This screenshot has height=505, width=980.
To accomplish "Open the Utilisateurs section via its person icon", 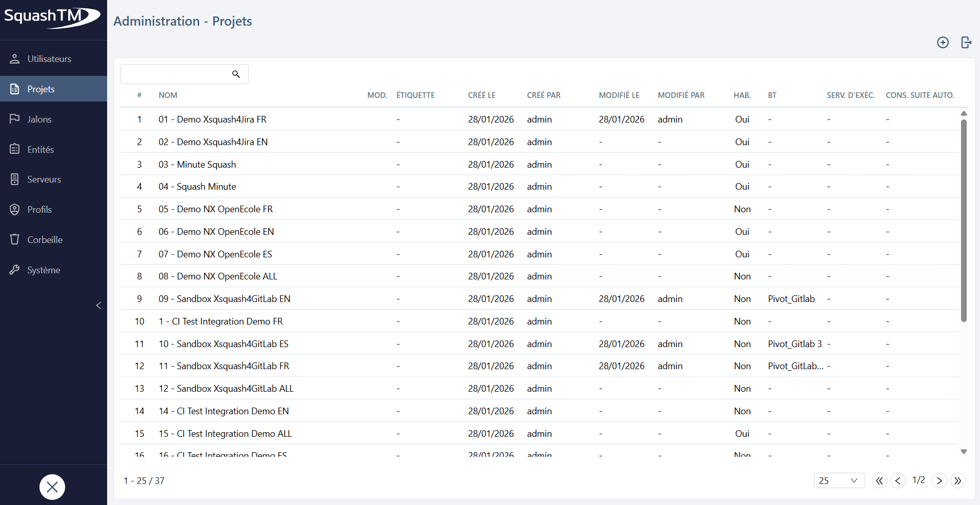I will [14, 58].
